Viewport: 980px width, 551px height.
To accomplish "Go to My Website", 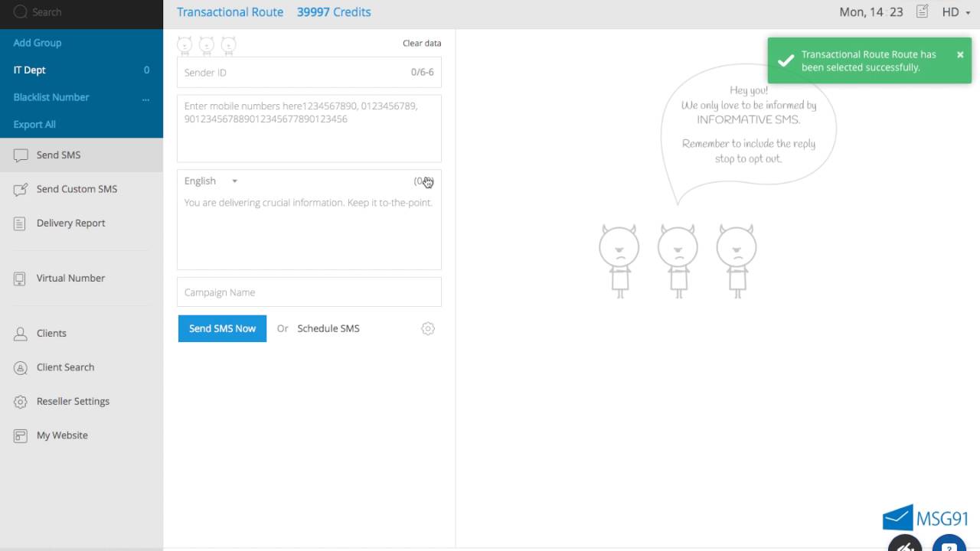I will click(x=81, y=435).
